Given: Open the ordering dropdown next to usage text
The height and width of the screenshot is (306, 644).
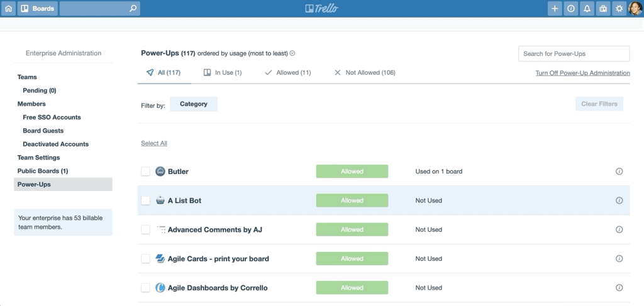Looking at the screenshot, I should (x=292, y=53).
